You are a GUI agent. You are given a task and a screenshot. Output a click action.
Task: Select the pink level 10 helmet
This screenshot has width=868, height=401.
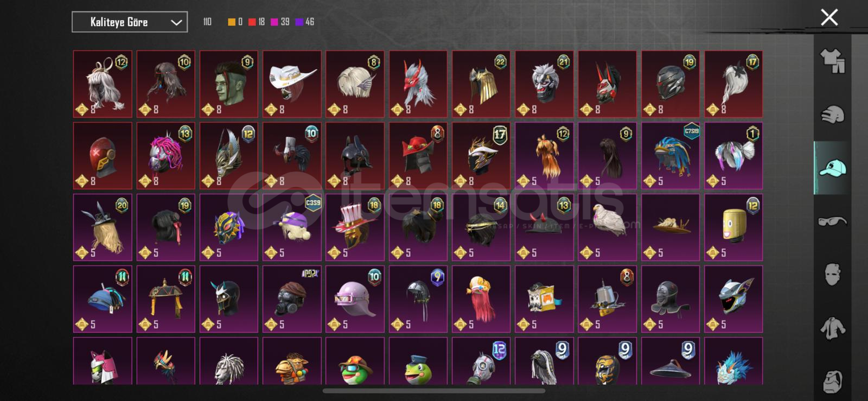(x=355, y=299)
